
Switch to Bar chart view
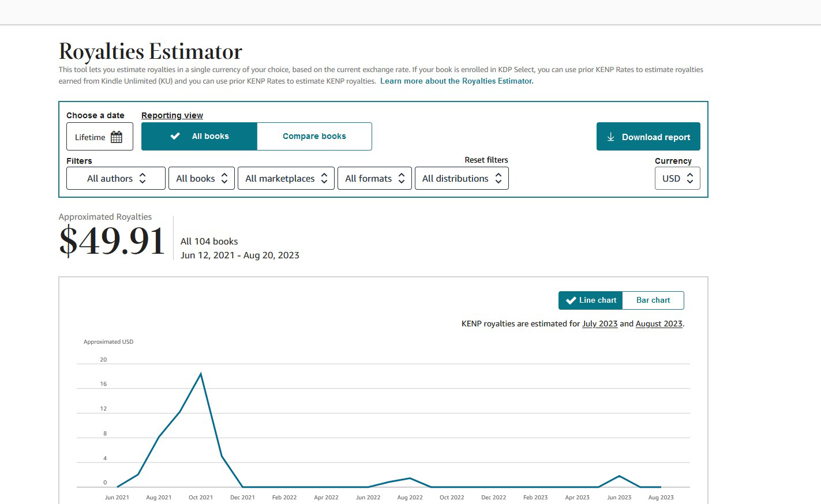653,300
